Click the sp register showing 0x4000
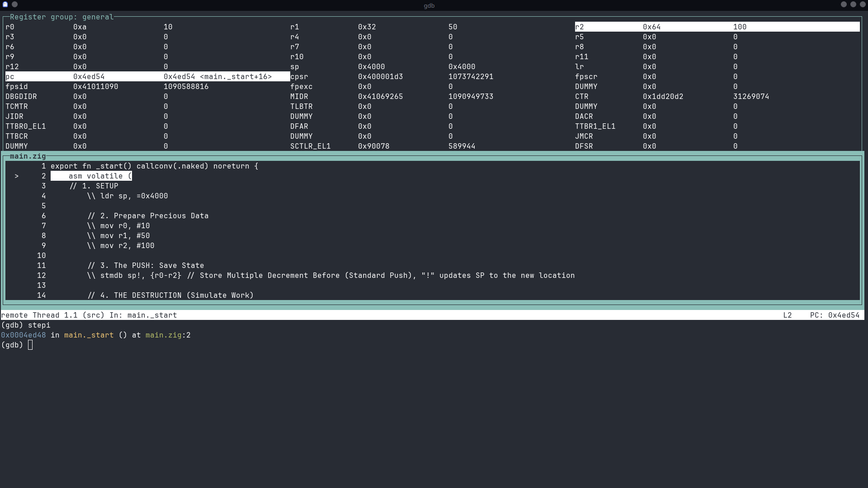This screenshot has height=488, width=868. (371, 66)
